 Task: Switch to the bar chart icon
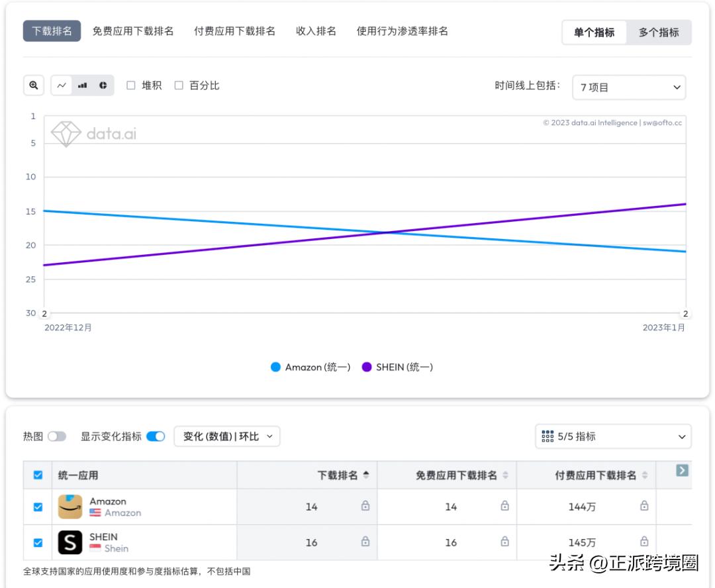[82, 85]
